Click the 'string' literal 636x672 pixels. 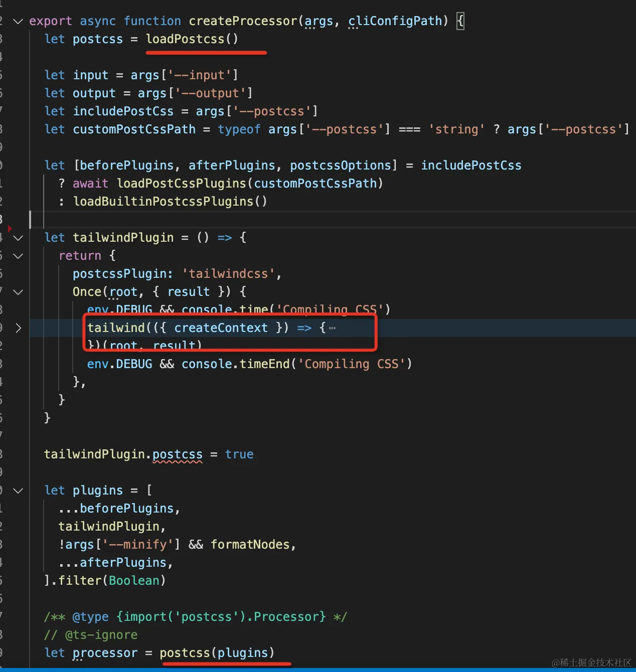tap(456, 129)
